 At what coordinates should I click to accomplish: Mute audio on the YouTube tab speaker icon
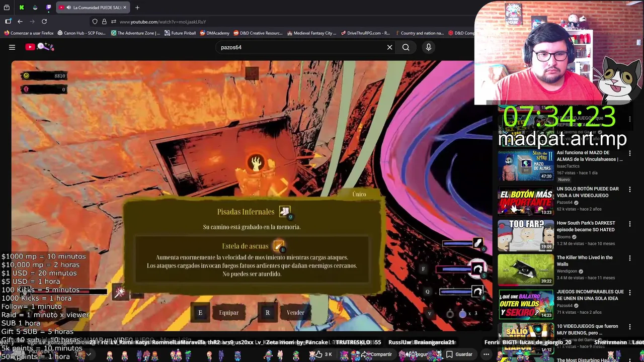click(x=68, y=8)
